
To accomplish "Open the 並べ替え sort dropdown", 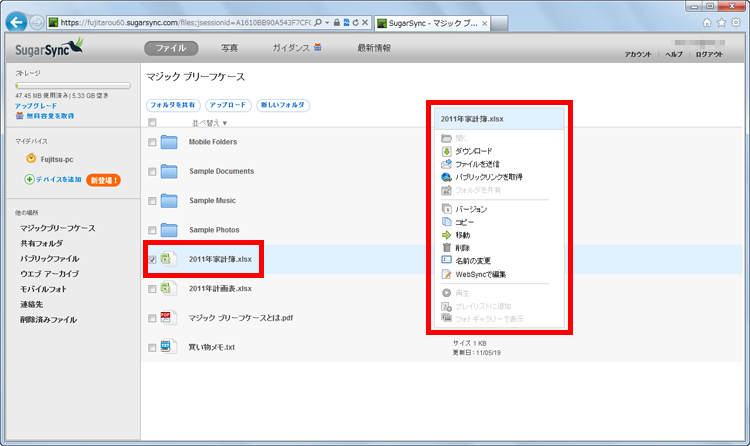I will tap(210, 123).
